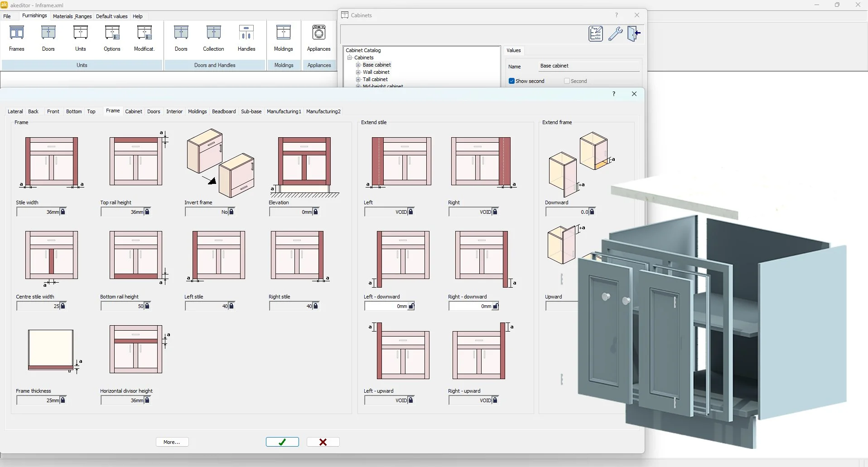This screenshot has height=467, width=868.
Task: Enable the Second checkbox
Action: (x=567, y=81)
